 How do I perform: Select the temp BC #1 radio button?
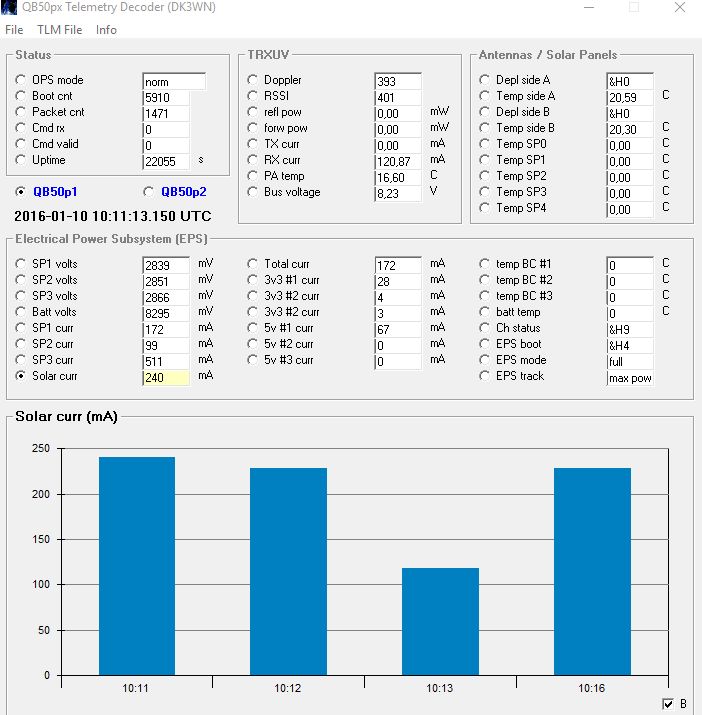tap(484, 264)
